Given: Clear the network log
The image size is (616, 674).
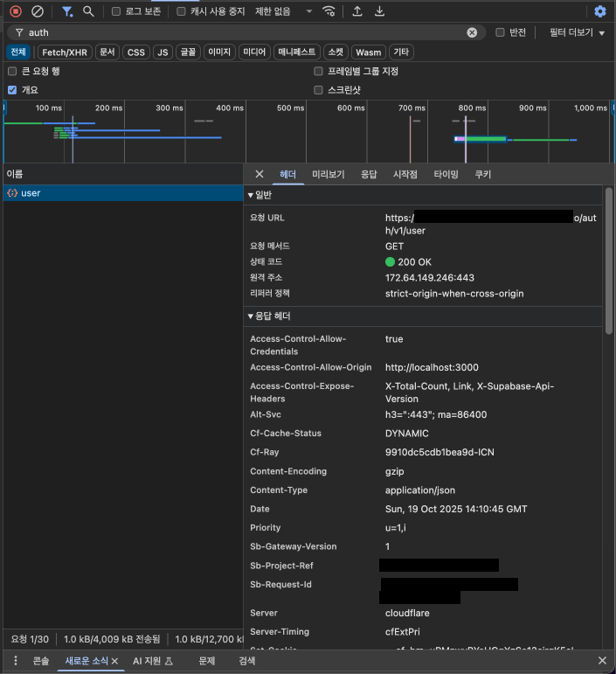Looking at the screenshot, I should 38,11.
